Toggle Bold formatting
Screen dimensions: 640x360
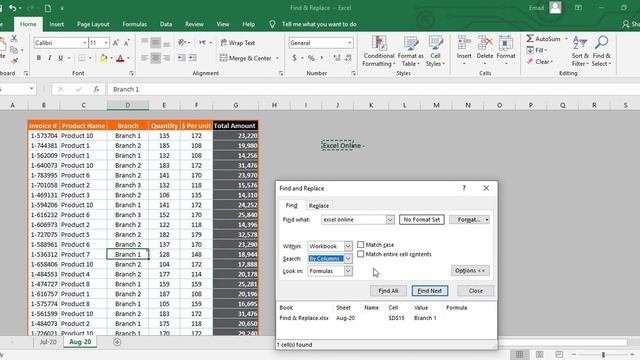click(x=39, y=58)
